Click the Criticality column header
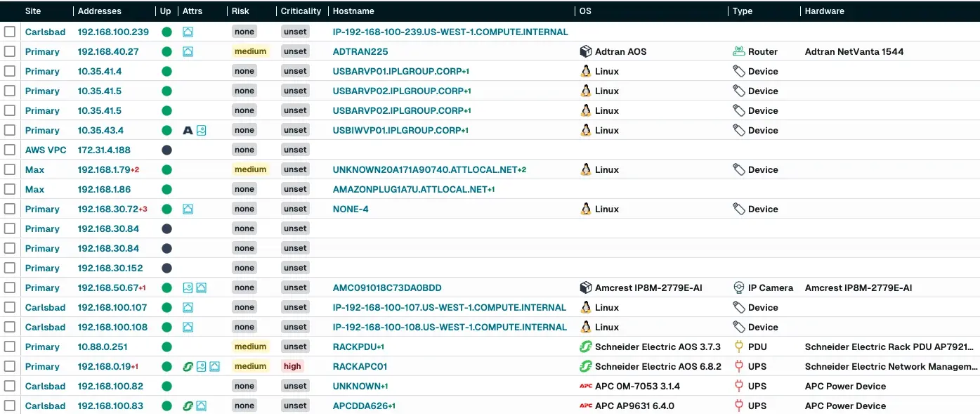Image resolution: width=980 pixels, height=414 pixels. coord(301,11)
